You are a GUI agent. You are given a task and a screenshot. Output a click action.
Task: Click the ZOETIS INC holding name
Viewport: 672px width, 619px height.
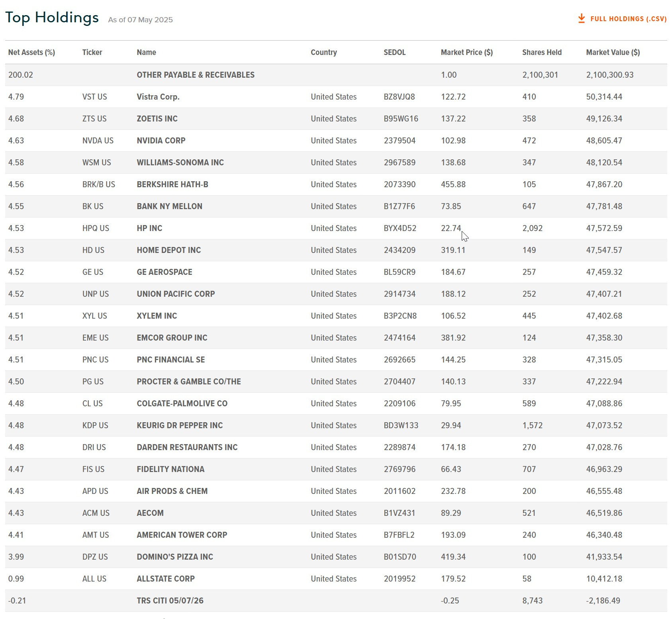[157, 119]
